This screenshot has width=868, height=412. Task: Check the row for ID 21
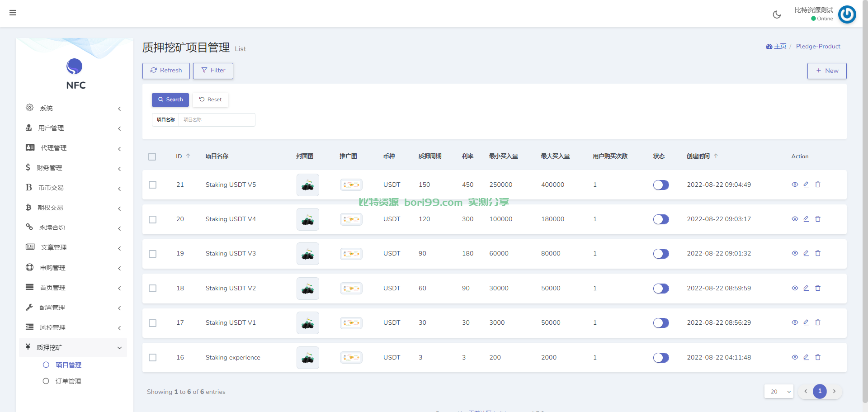click(153, 185)
